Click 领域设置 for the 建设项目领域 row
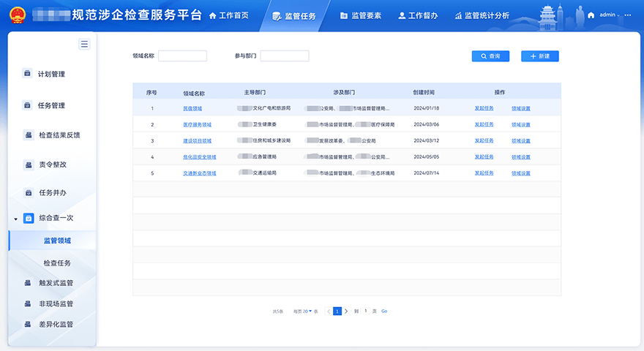The width and height of the screenshot is (644, 351). coord(521,141)
